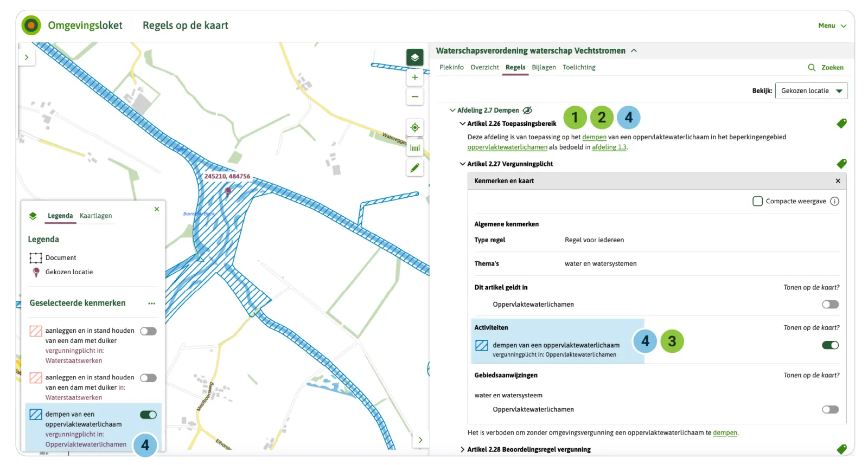Click blue hatched swatch under Activiteiten
868x465 pixels.
(482, 345)
